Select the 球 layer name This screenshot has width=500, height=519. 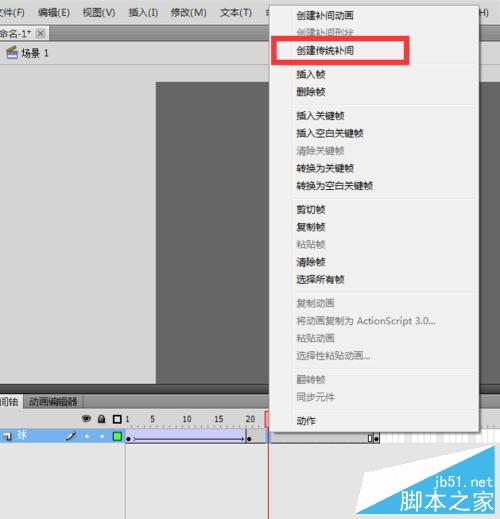[x=22, y=435]
